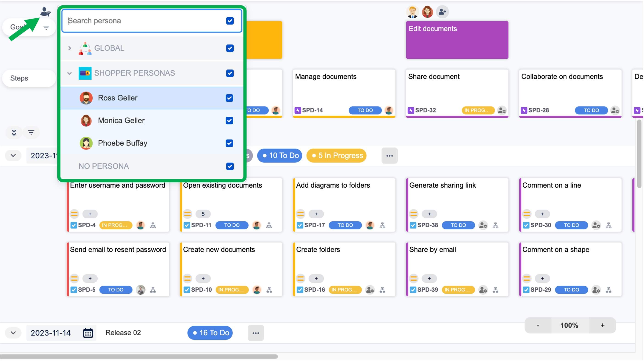The image size is (644, 361).
Task: Click the hierarchy icon on the SPD-17 card
Action: [382, 225]
